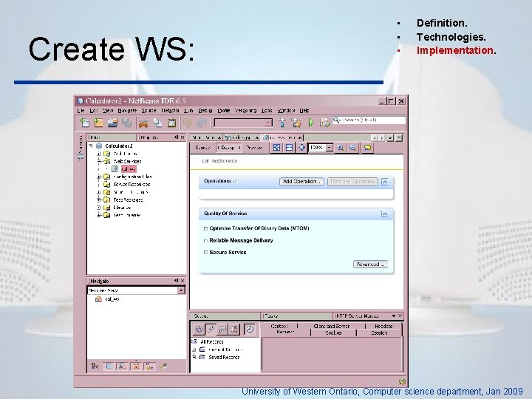The height and width of the screenshot is (399, 532).
Task: Open the Headers tab in HTTP monitor
Action: (x=383, y=326)
